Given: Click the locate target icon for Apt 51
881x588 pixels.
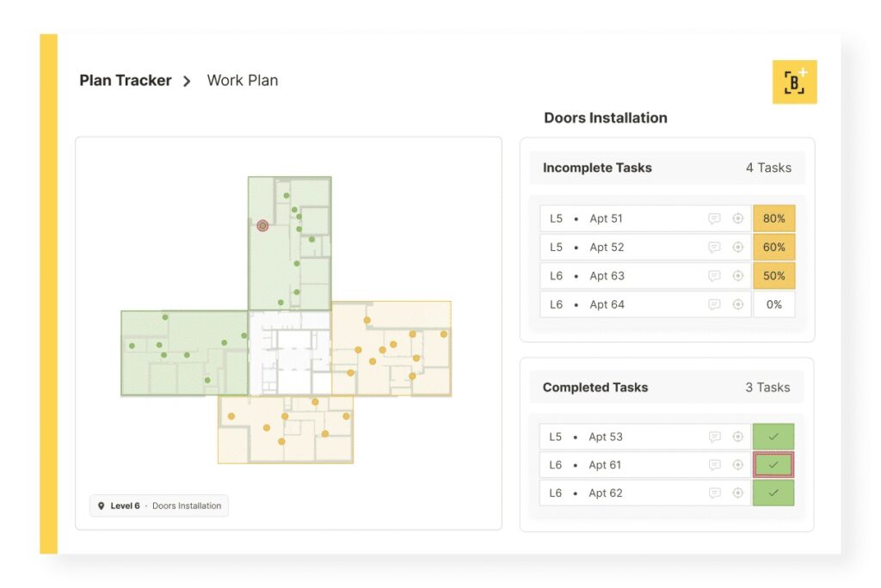Looking at the screenshot, I should (737, 218).
